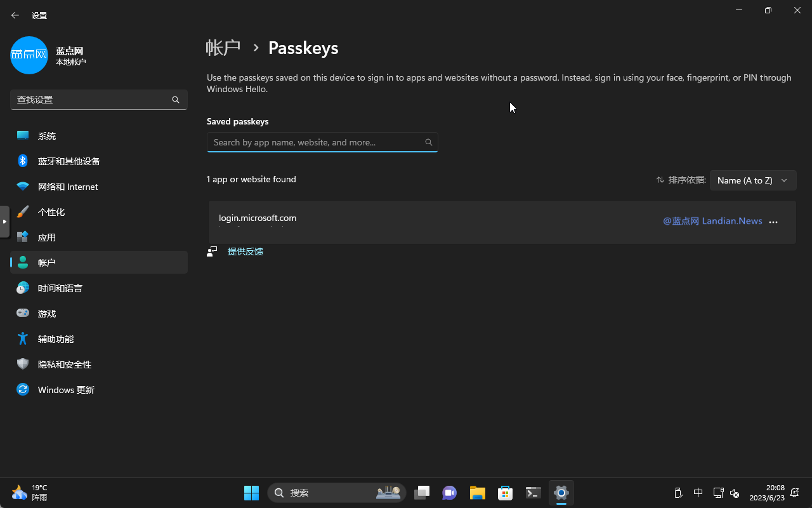Click the 查找设置 search box
This screenshot has height=508, width=812.
pyautogui.click(x=99, y=100)
